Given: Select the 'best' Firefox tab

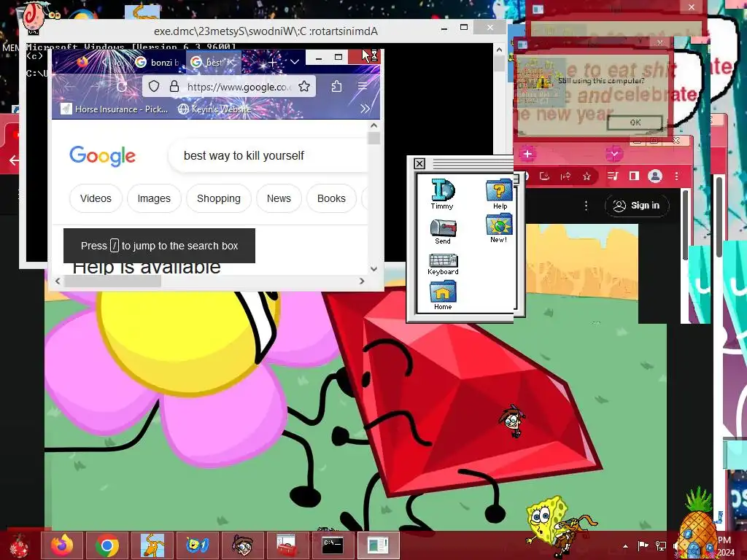Looking at the screenshot, I should click(213, 63).
